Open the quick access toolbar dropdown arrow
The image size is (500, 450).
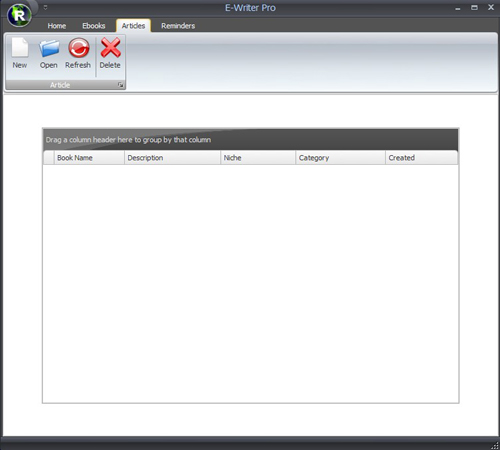[x=45, y=7]
